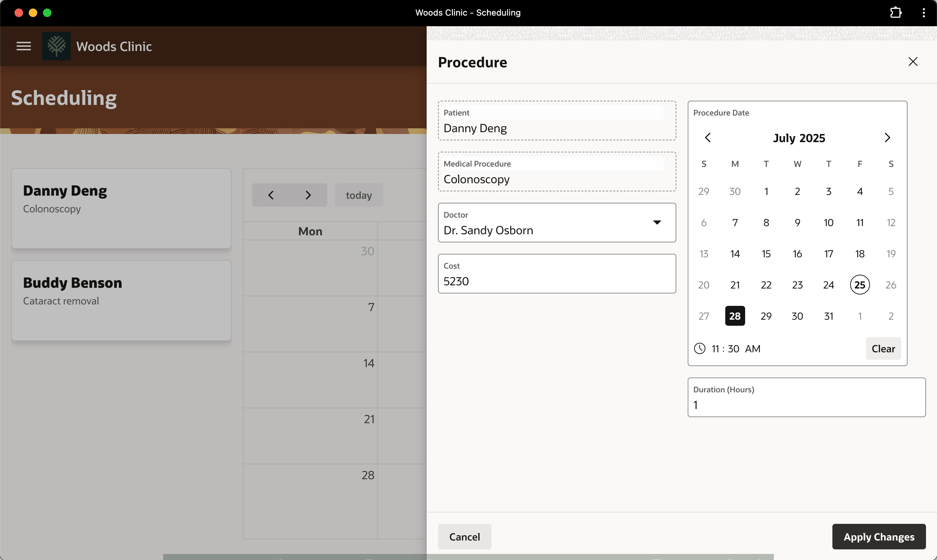Click the July 2025 month heading
This screenshot has width=937, height=560.
[x=799, y=138]
